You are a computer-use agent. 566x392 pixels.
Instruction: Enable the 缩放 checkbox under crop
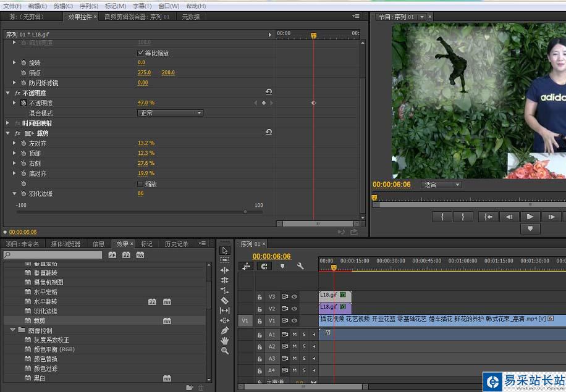[x=140, y=184]
